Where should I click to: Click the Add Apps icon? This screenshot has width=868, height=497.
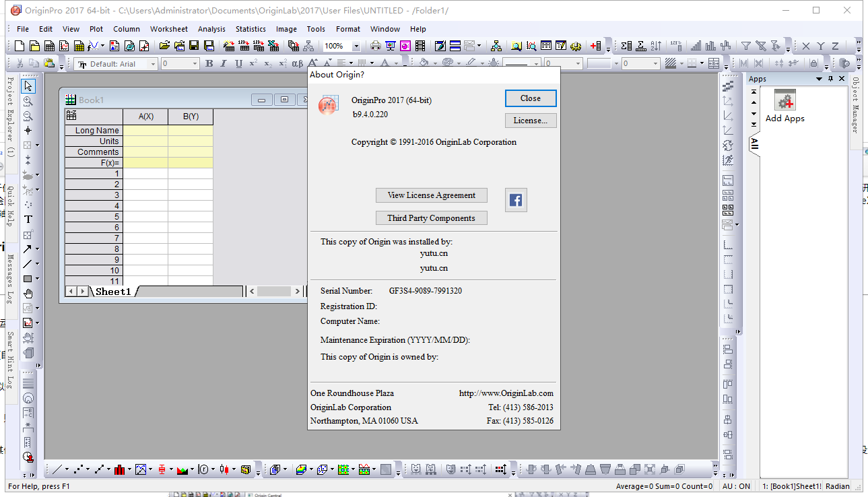coord(784,102)
